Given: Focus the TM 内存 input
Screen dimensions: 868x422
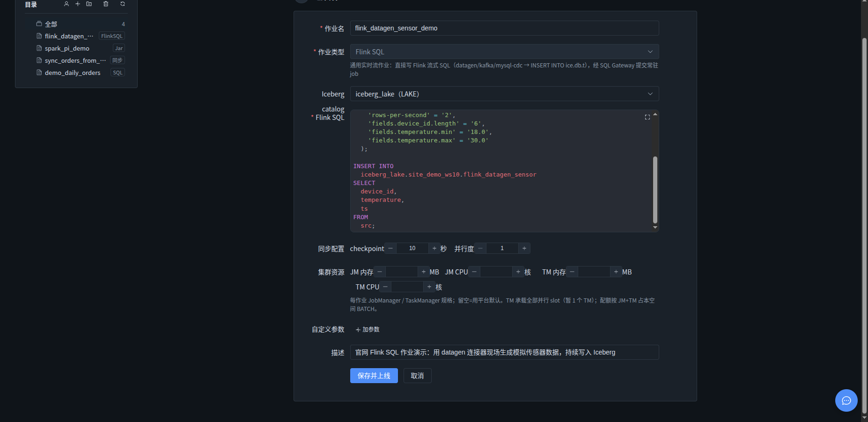Looking at the screenshot, I should point(594,272).
